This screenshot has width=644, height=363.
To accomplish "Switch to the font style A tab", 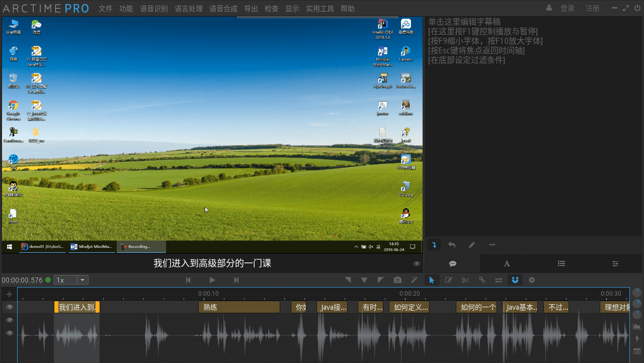I will [x=507, y=263].
